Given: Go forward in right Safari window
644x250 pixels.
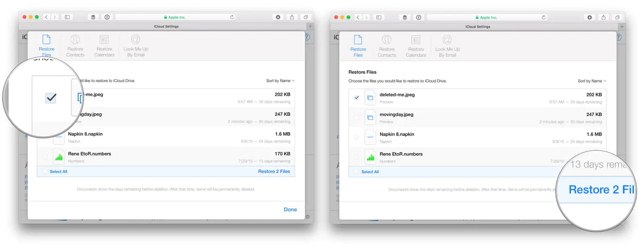Looking at the screenshot, I should coord(366,17).
